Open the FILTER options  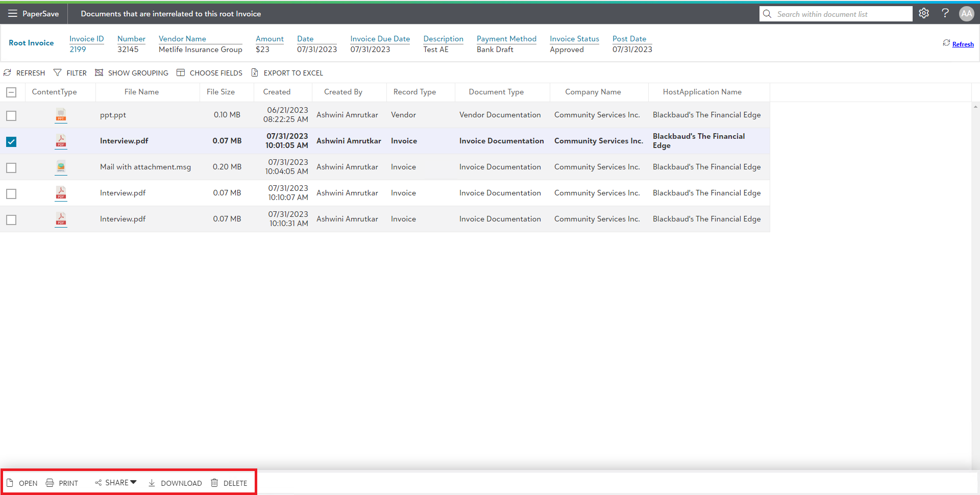coord(70,73)
